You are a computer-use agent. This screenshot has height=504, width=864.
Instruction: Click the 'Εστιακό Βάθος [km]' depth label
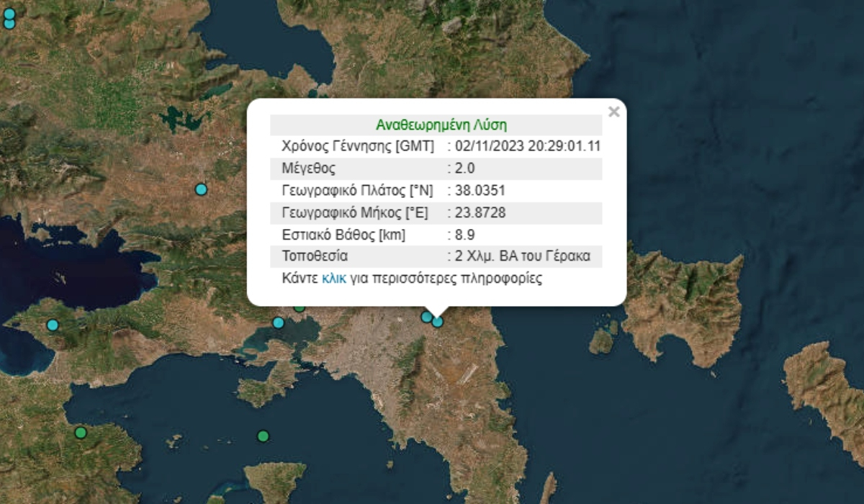343,235
